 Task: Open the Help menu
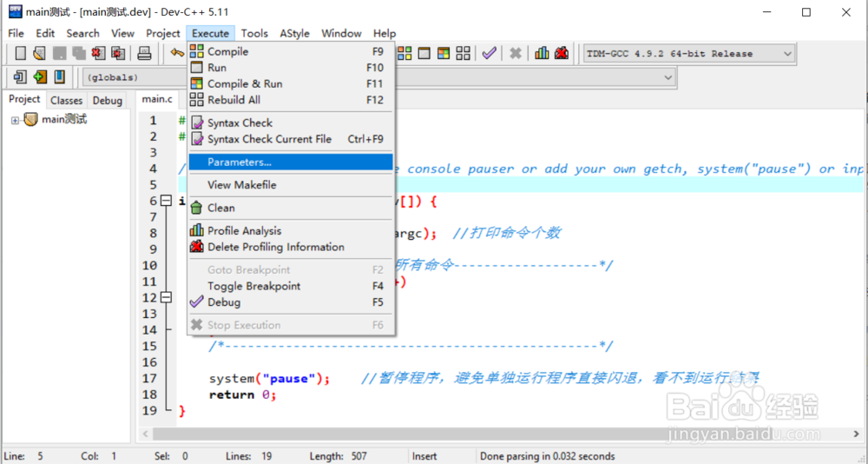coord(385,33)
